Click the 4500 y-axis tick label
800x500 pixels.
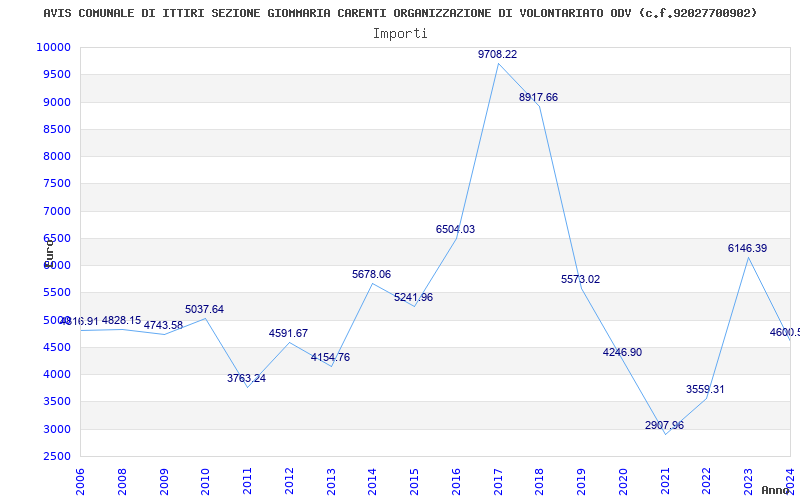click(56, 347)
